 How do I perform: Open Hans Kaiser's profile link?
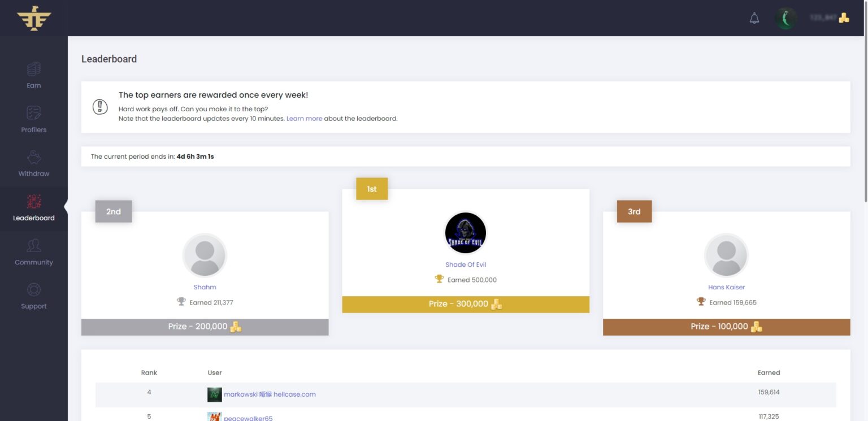[726, 287]
